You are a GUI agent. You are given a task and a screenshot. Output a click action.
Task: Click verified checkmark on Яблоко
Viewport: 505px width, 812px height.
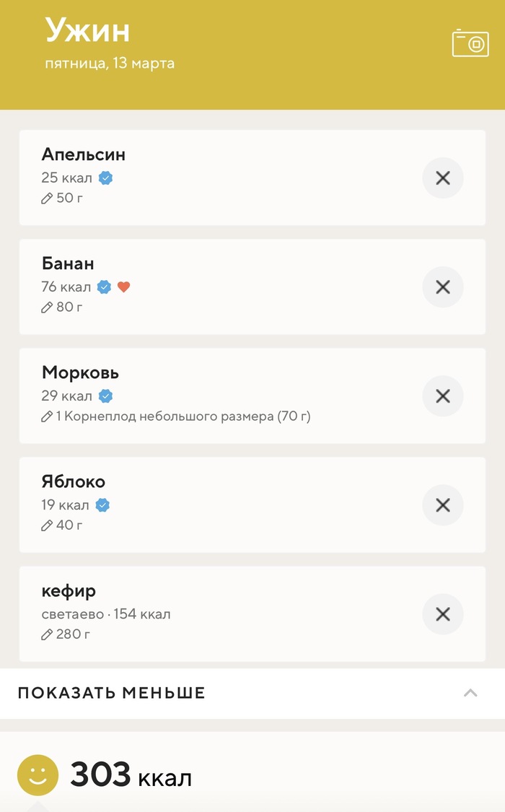tap(103, 505)
